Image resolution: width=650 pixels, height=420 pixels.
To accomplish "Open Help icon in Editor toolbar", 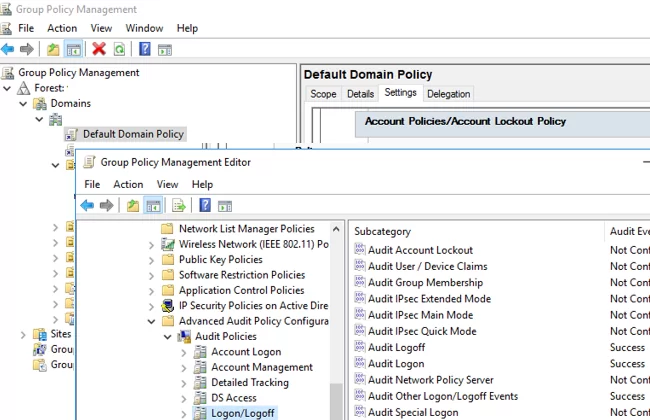I will [205, 205].
